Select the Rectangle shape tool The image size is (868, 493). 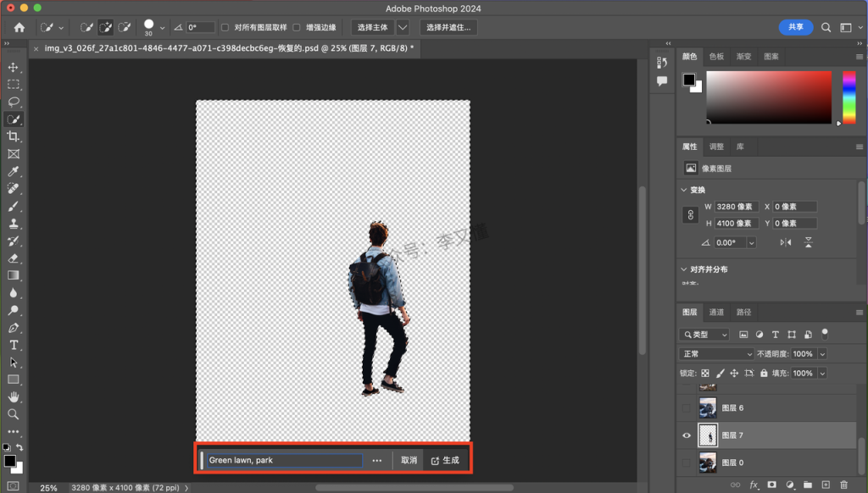coord(14,379)
